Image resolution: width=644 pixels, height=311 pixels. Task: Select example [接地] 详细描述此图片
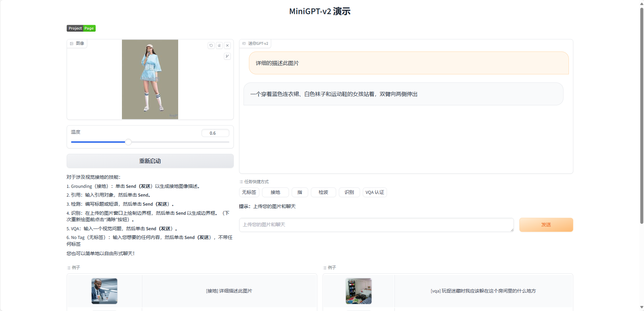coord(229,291)
